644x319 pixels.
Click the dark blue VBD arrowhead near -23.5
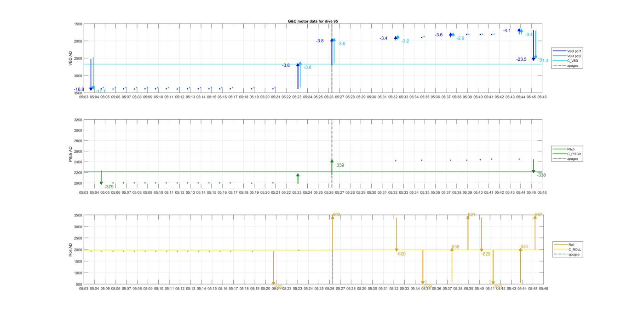tap(534, 59)
